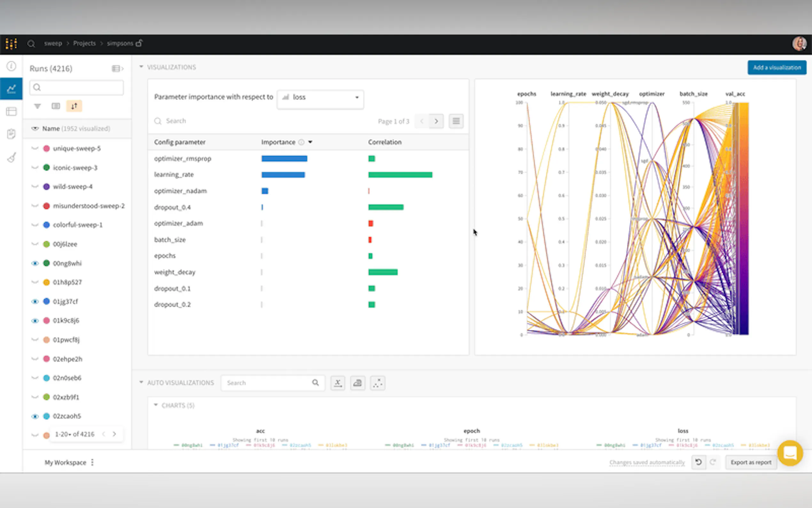Click the orange sort runs icon
The image size is (812, 508).
pyautogui.click(x=74, y=106)
